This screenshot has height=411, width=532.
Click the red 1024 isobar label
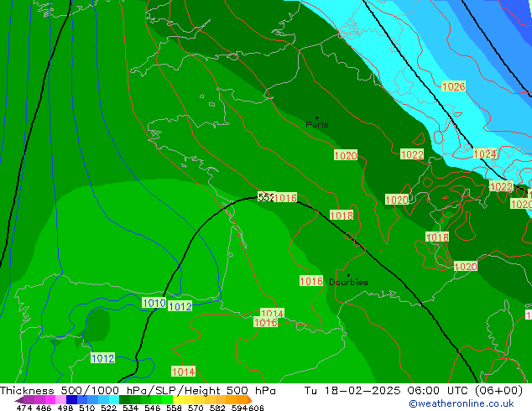(x=485, y=153)
